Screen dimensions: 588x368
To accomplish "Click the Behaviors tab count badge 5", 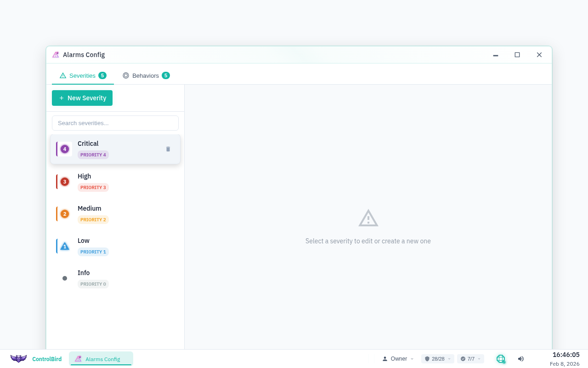I will [x=166, y=75].
